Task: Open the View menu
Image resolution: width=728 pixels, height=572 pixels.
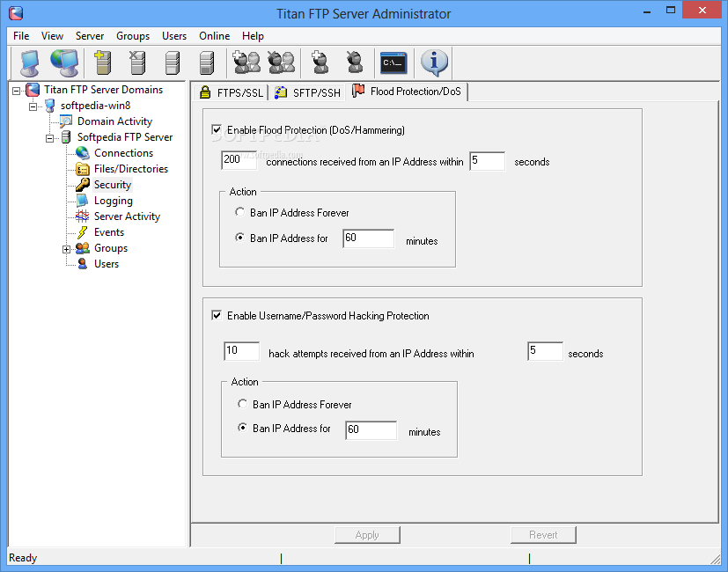Action: point(52,36)
